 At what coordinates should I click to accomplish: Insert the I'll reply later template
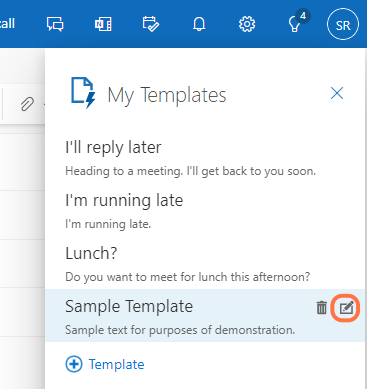[205, 158]
